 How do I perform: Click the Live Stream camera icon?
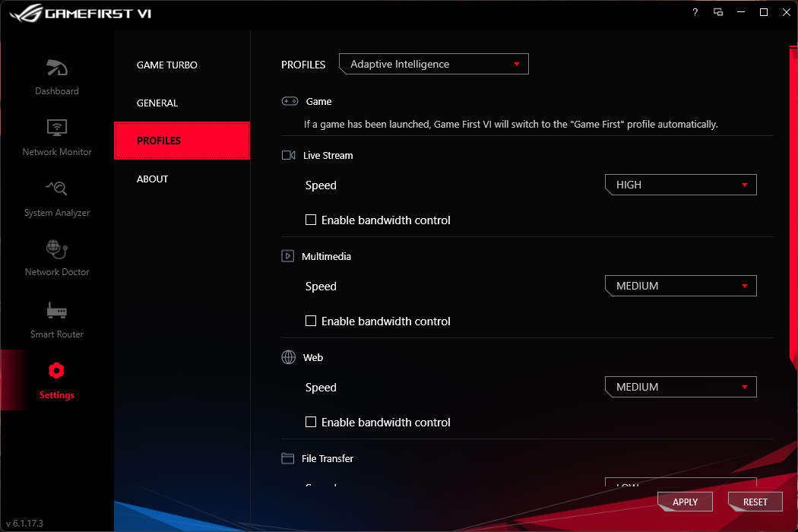289,155
